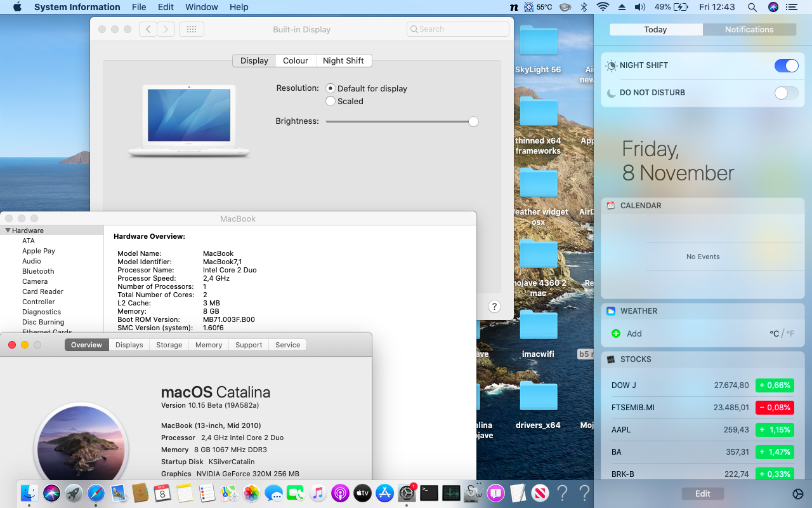Open Music app in the Dock
Viewport: 812px width, 508px height.
(318, 493)
